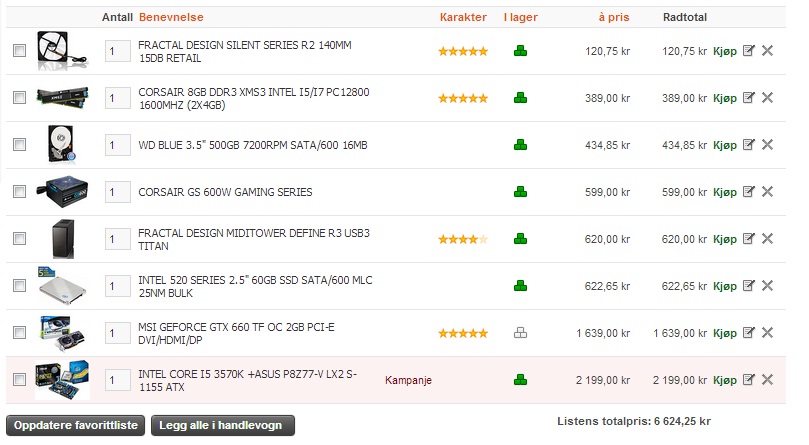The image size is (809, 445).
Task: Click grey out-of-stock icon for MSI GeForce GTX 660
Action: pos(520,333)
